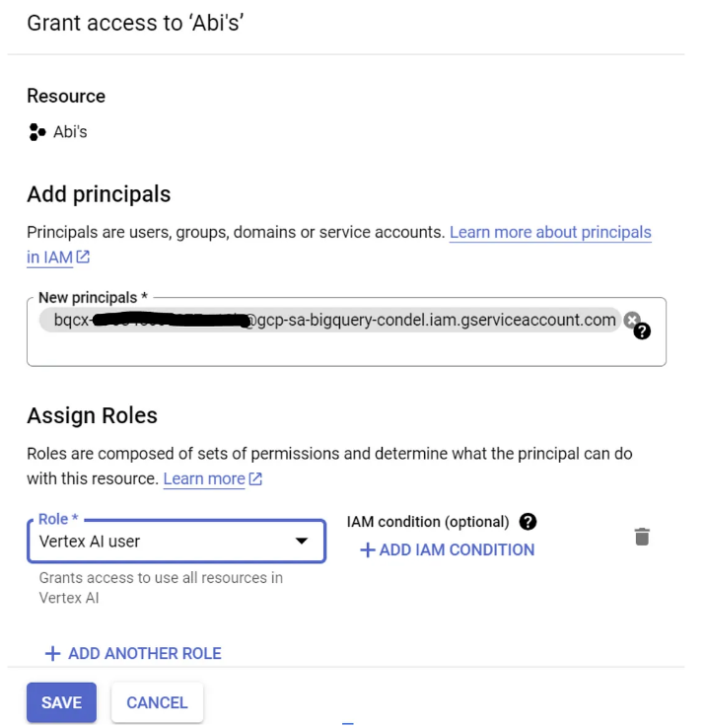Cancel granting access

pyautogui.click(x=157, y=702)
